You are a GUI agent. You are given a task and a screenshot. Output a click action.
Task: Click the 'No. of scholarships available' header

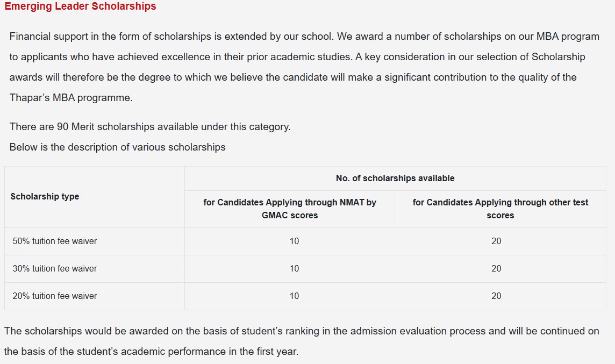395,178
